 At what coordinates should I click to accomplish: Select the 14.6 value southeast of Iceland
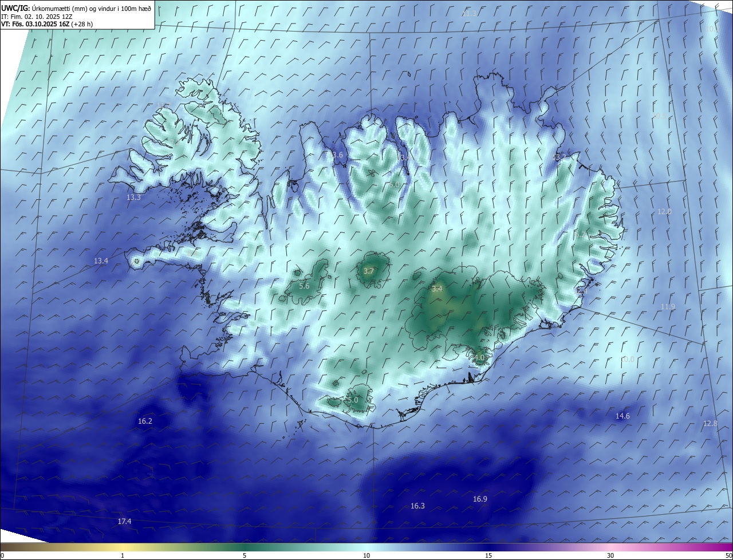point(622,416)
